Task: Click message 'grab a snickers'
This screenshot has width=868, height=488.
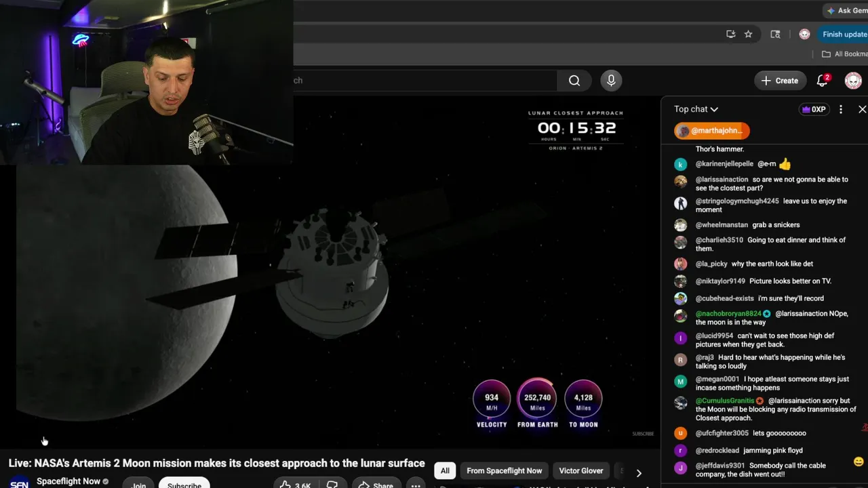Action: coord(776,225)
